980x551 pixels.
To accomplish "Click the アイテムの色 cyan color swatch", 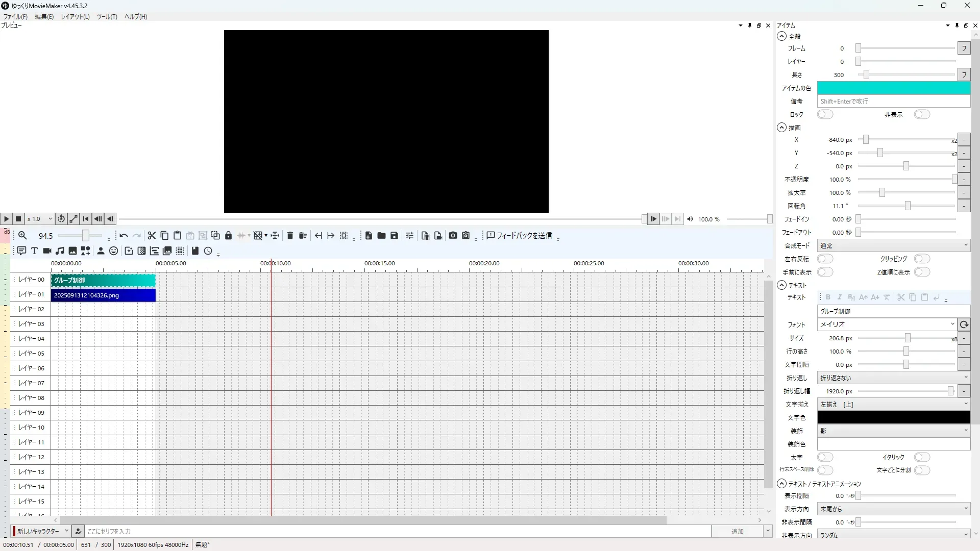I will click(x=893, y=88).
